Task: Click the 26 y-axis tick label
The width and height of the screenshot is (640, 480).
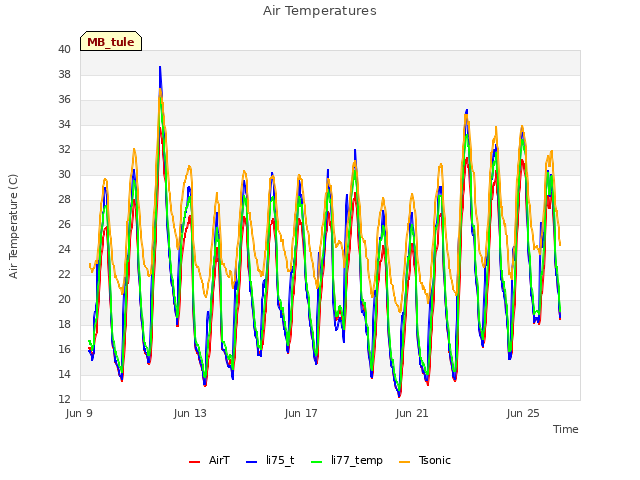Action: (64, 224)
